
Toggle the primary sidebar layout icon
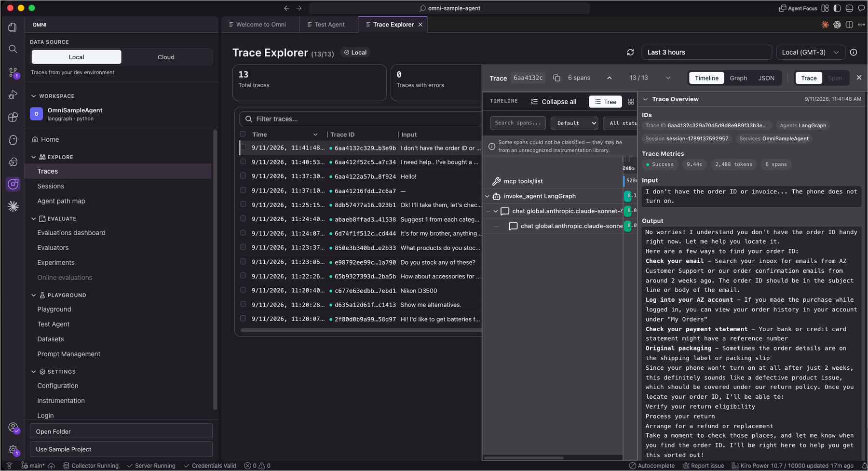point(837,8)
